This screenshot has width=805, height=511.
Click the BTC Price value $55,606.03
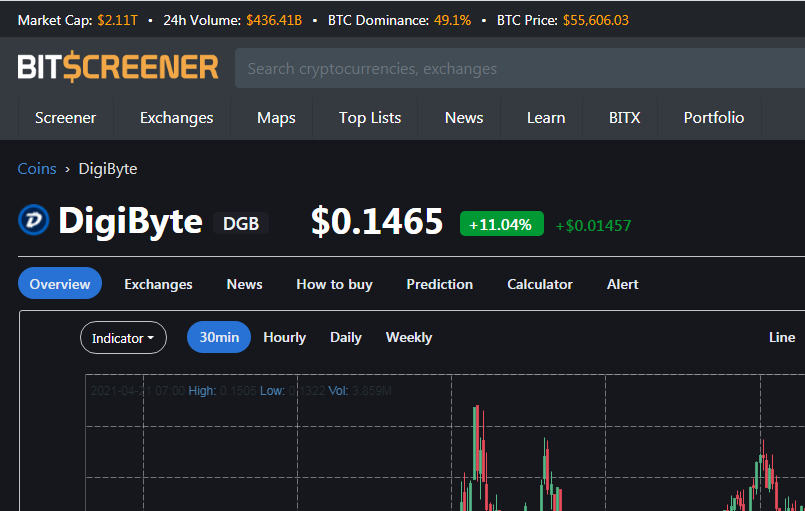(x=596, y=20)
